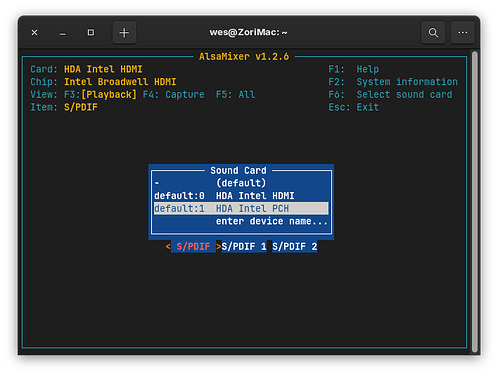Choose the (default) sound card entry
Image resolution: width=498 pixels, height=375 pixels.
241,183
